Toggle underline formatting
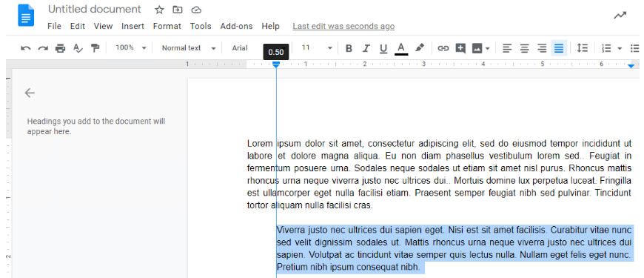The image size is (644, 278). pyautogui.click(x=383, y=48)
